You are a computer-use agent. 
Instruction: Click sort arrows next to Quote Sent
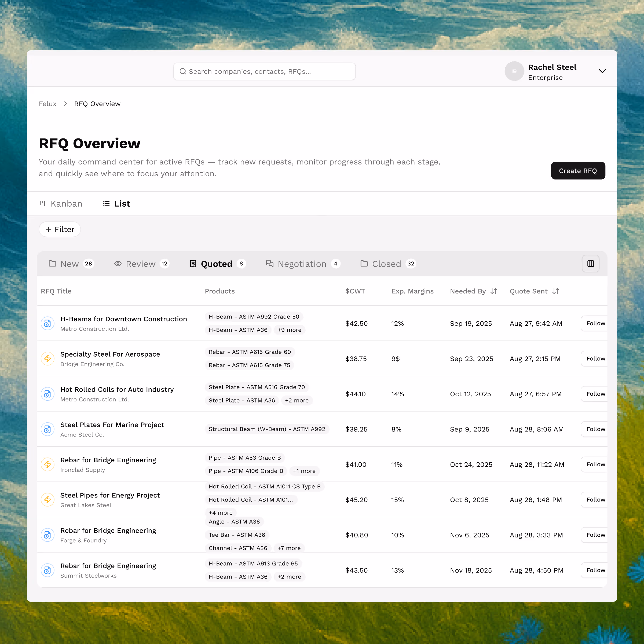[x=555, y=291]
